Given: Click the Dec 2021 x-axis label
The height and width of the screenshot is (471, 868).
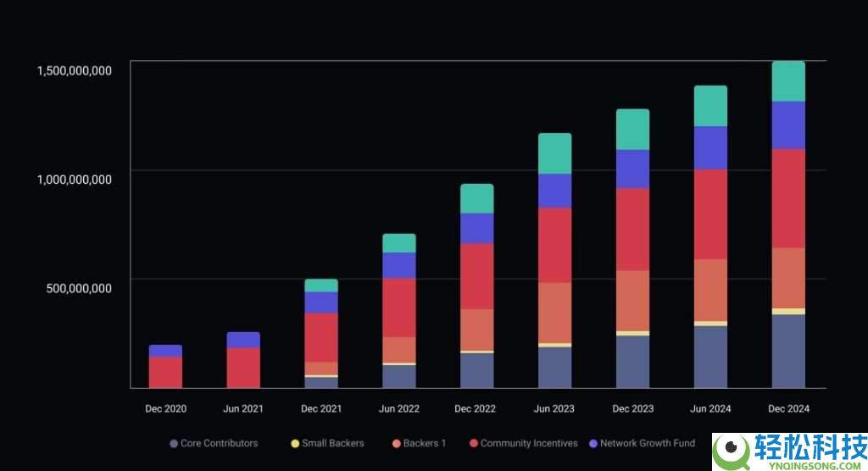Looking at the screenshot, I should [321, 409].
